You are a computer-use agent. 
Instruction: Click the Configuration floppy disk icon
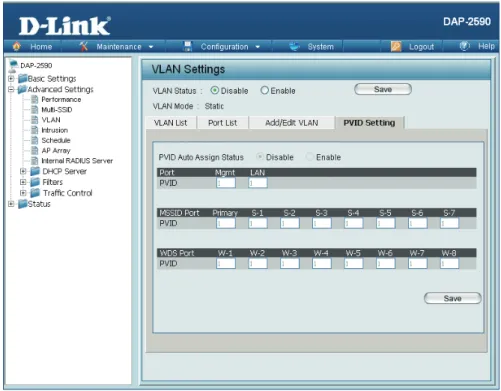point(188,46)
